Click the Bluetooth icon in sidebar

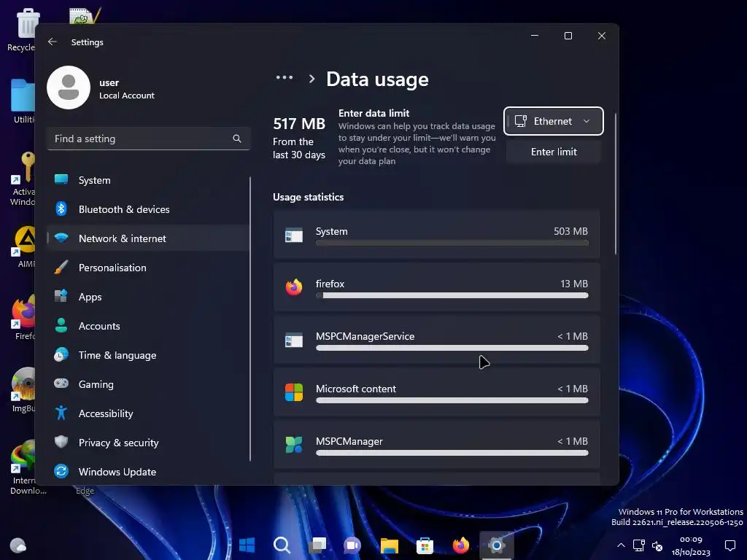click(61, 209)
